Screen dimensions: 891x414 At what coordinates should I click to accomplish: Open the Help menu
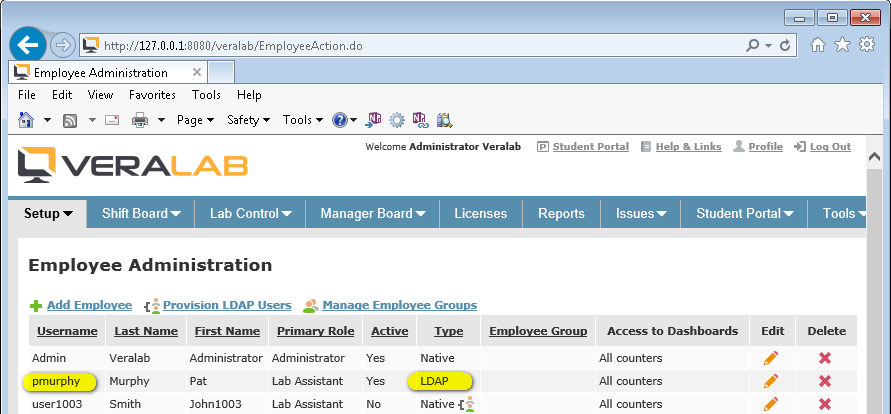[249, 95]
